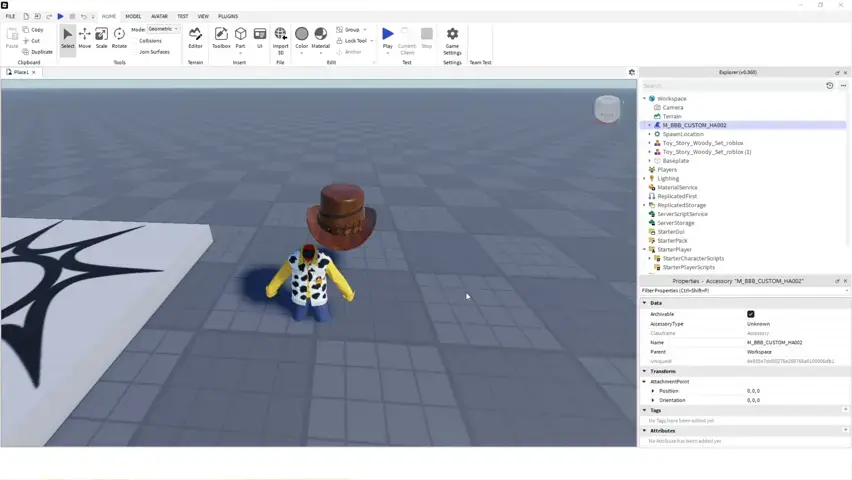Select Camera in the Explorer
The width and height of the screenshot is (852, 480).
tap(673, 108)
